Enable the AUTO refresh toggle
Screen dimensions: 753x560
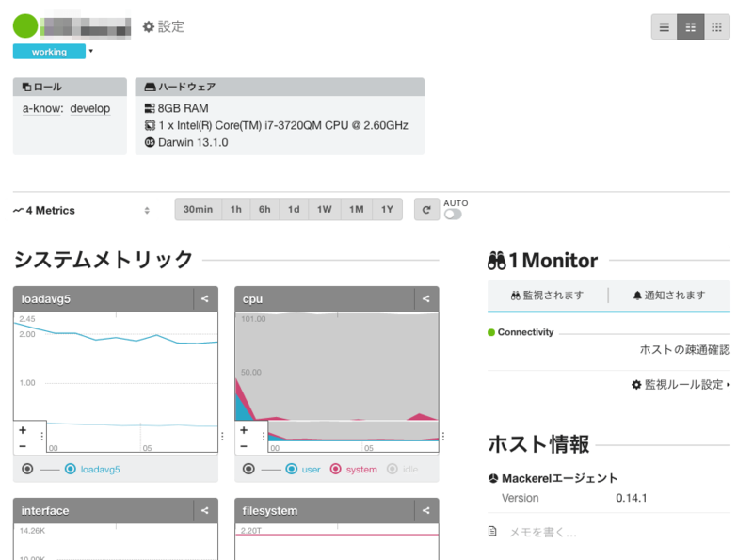[452, 214]
